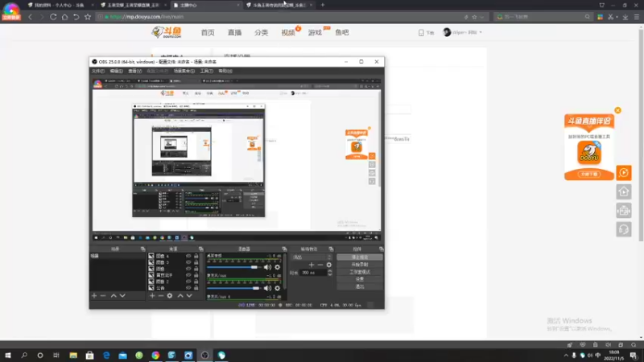Bookmark page with star icon
Image resolution: width=644 pixels, height=362 pixels.
88,17
